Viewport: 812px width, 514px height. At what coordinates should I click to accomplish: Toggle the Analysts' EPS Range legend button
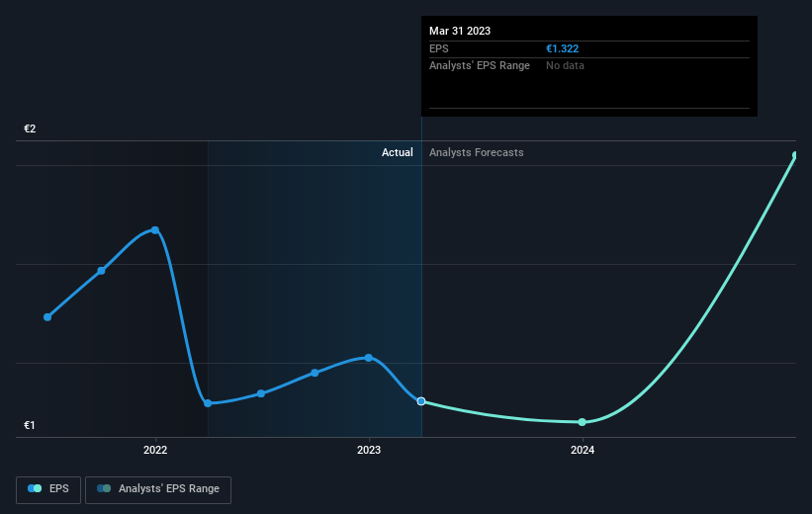(x=158, y=489)
